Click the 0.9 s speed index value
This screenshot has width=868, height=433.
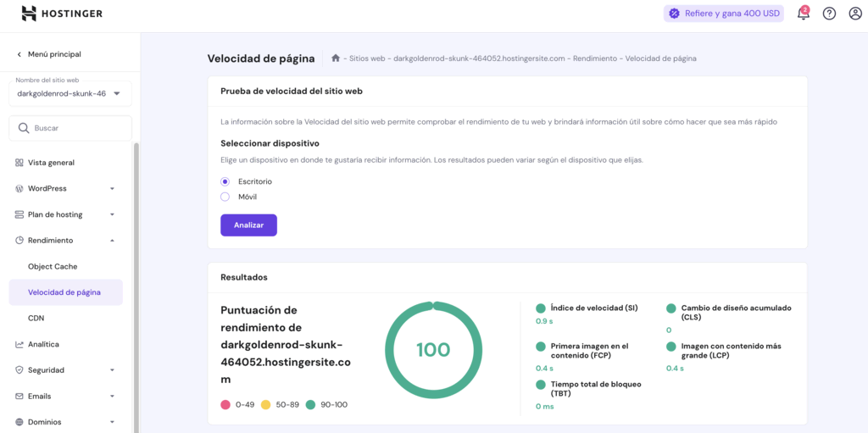point(545,320)
